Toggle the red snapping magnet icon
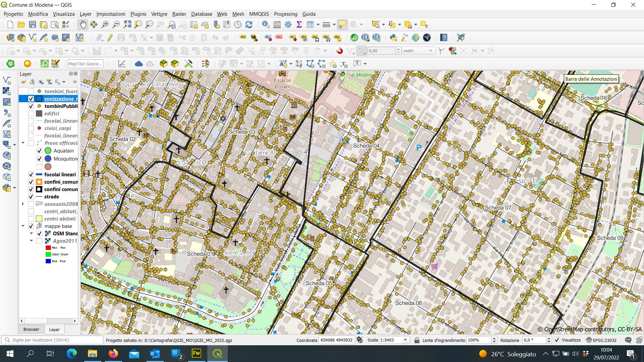 tap(339, 51)
